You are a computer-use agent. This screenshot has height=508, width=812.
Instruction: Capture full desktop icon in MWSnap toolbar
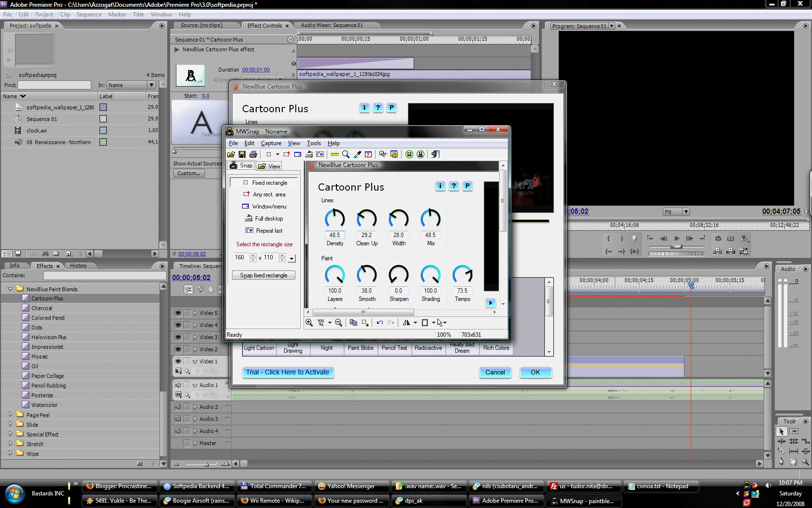tap(309, 154)
